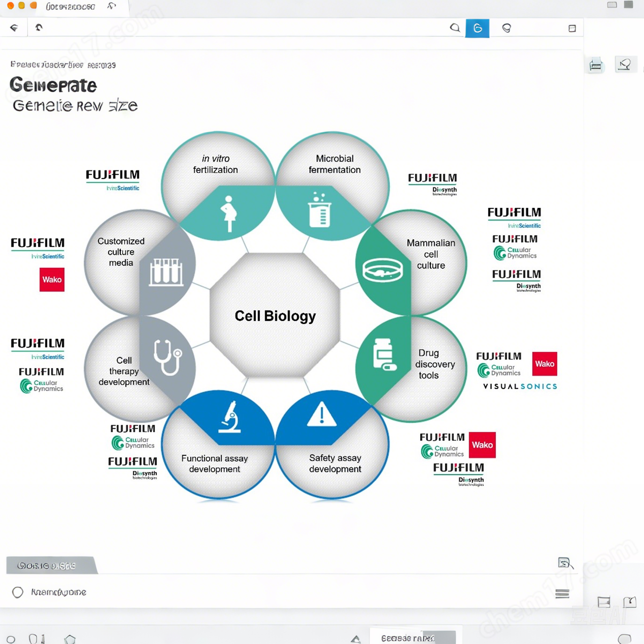Click the petri dish icon
644x644 pixels.
[x=383, y=270]
